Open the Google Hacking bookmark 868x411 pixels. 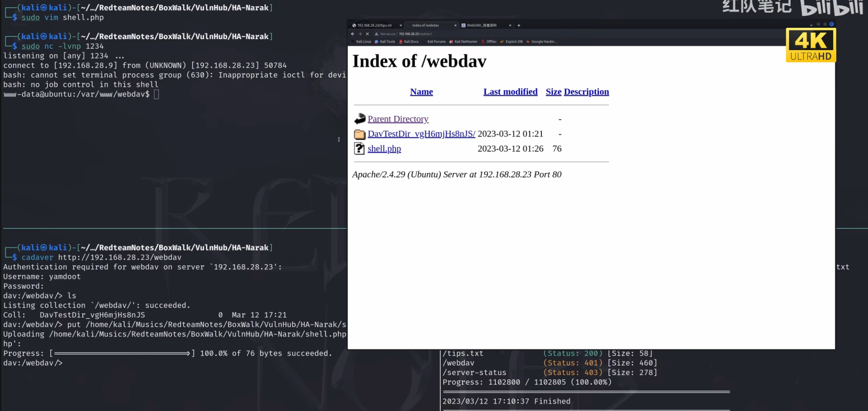point(542,41)
